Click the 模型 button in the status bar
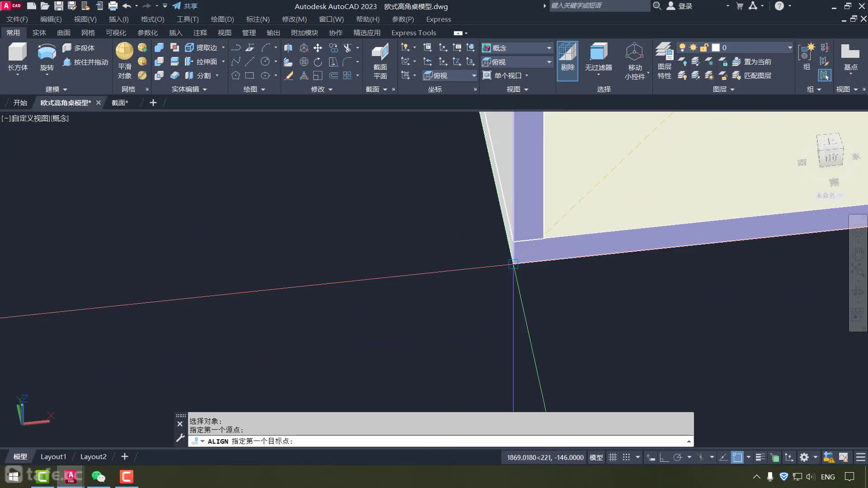 (596, 457)
